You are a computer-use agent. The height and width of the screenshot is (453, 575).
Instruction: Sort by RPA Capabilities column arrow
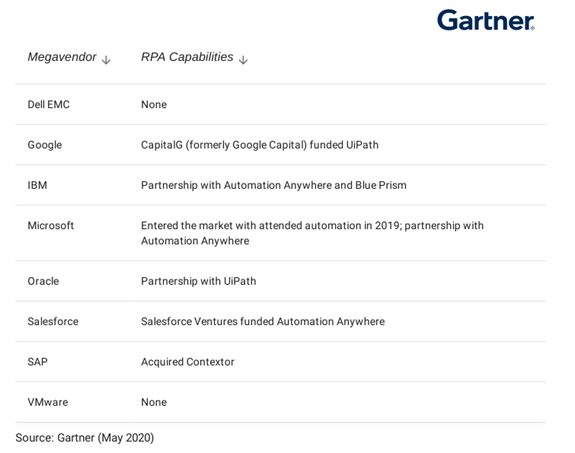[x=243, y=59]
